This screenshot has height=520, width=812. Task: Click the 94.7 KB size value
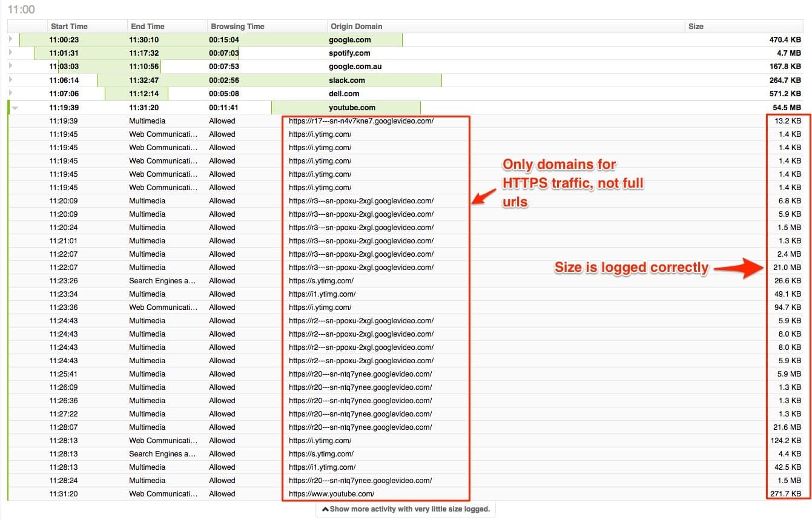(x=788, y=308)
